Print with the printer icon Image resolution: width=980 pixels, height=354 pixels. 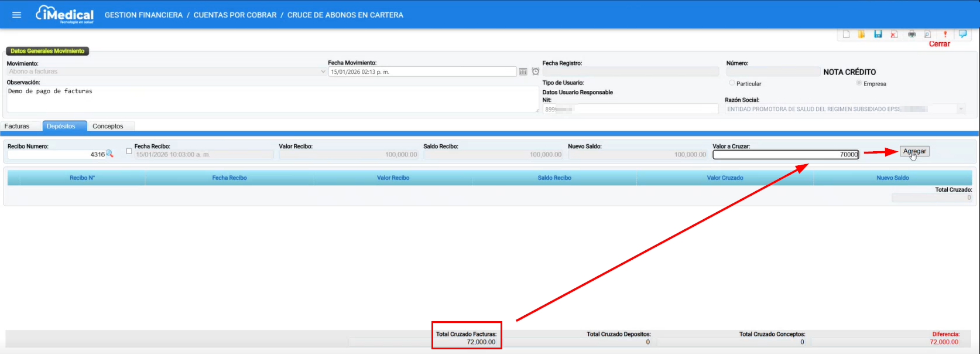(x=912, y=34)
